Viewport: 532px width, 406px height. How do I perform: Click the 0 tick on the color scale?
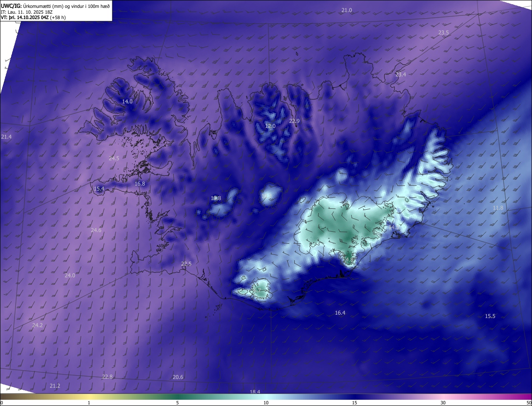tap(2, 403)
